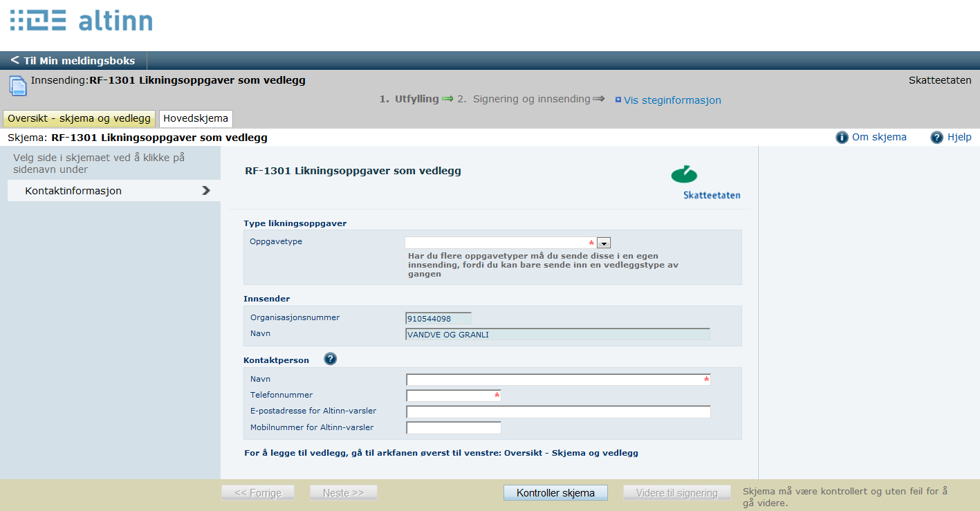Click step 1. Utfylling text
Screen dimensions: 980x511
[409, 99]
